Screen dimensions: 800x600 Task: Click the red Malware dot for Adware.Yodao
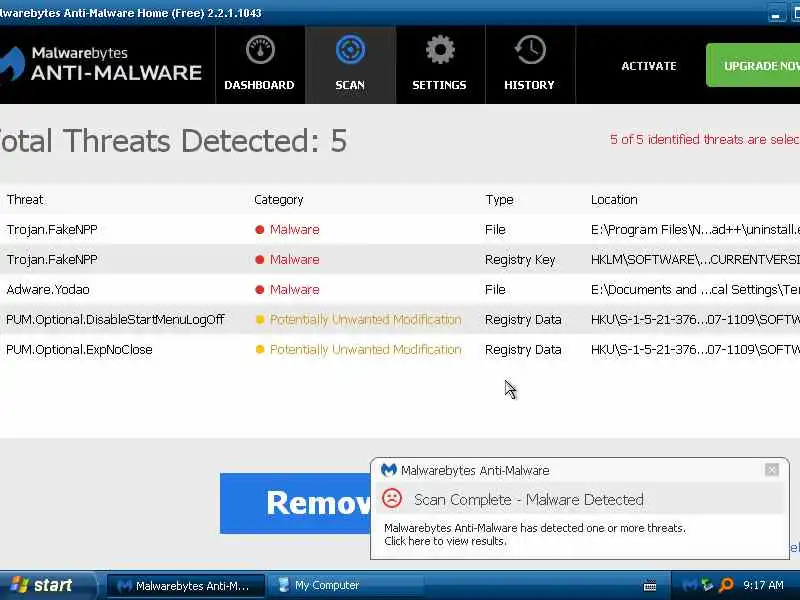coord(260,290)
